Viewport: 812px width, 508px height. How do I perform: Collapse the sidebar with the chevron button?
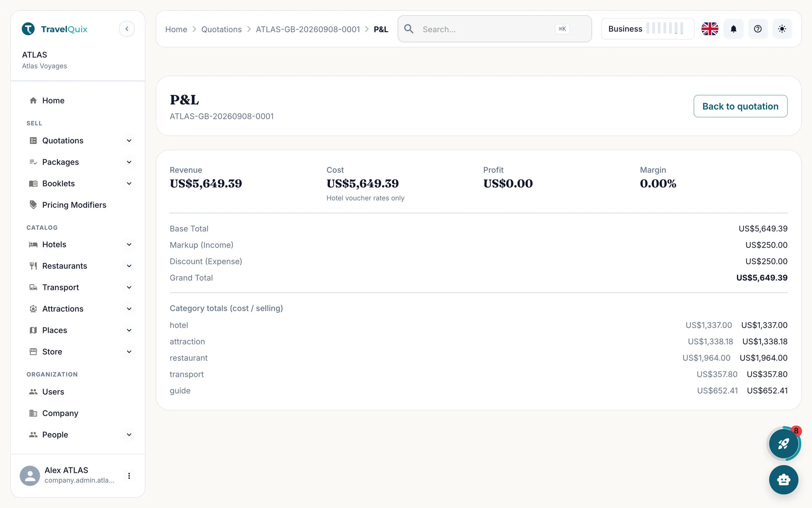[127, 29]
